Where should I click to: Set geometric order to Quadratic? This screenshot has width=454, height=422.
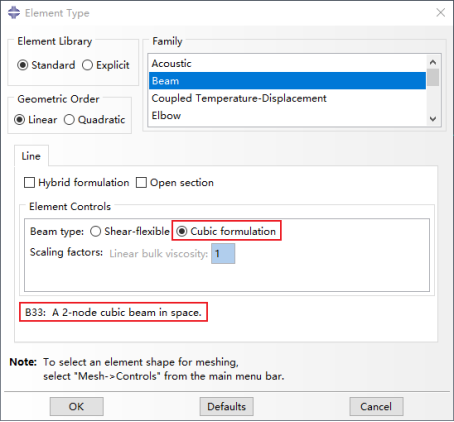pyautogui.click(x=94, y=119)
